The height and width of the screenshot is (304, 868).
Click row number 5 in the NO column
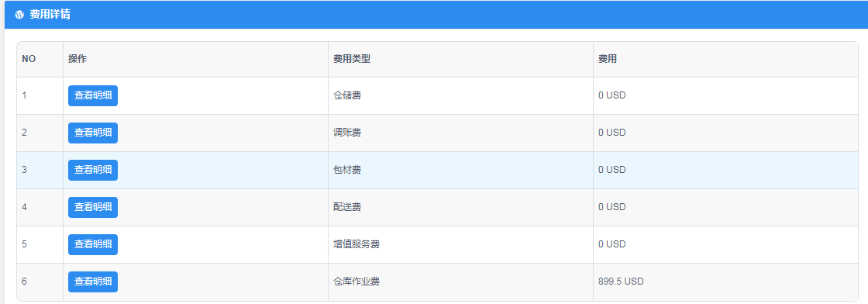(24, 244)
